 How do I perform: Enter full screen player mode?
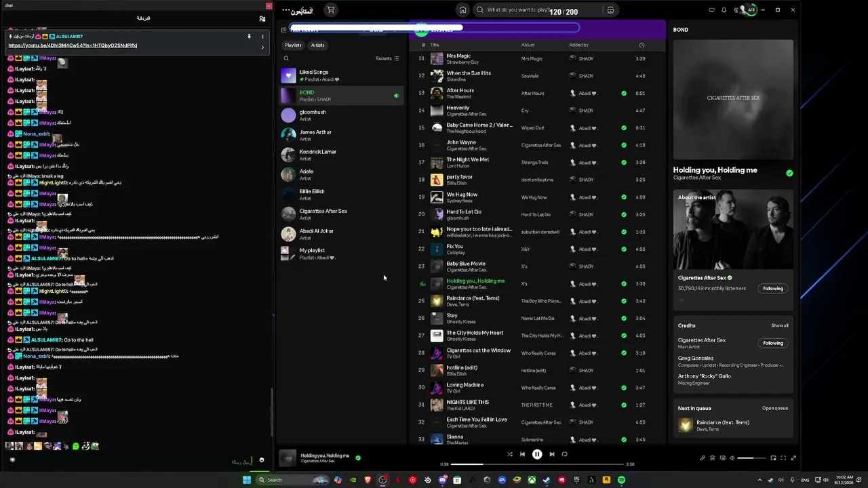(793, 458)
